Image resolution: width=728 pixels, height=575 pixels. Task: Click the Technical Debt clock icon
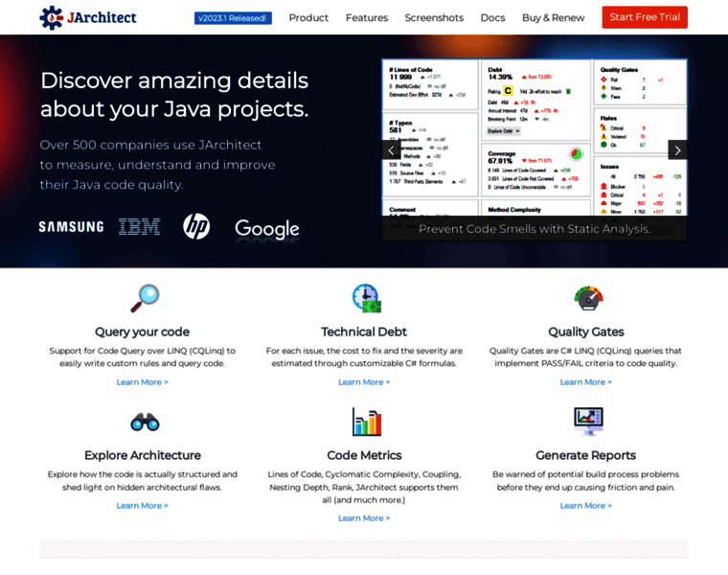pyautogui.click(x=366, y=298)
